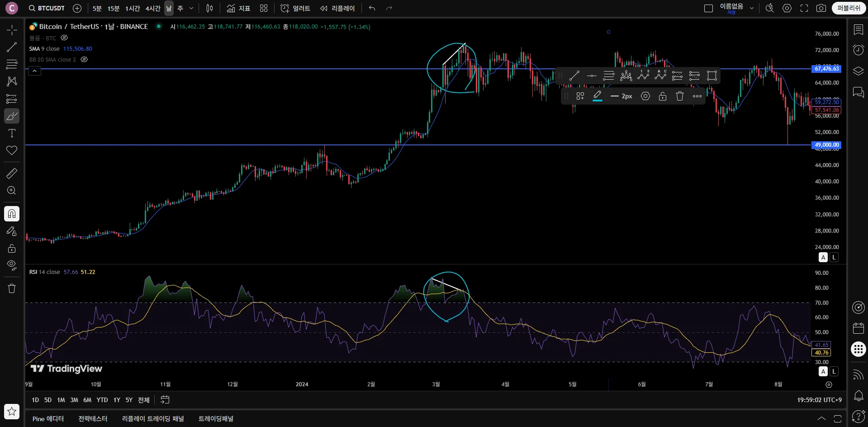
Task: Lock all drawing tools
Action: [12, 248]
